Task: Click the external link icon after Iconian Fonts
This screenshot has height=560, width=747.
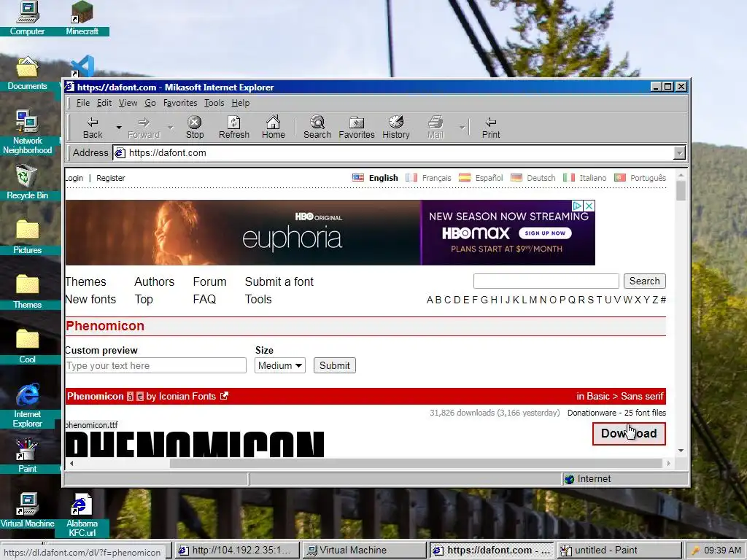Action: (225, 396)
